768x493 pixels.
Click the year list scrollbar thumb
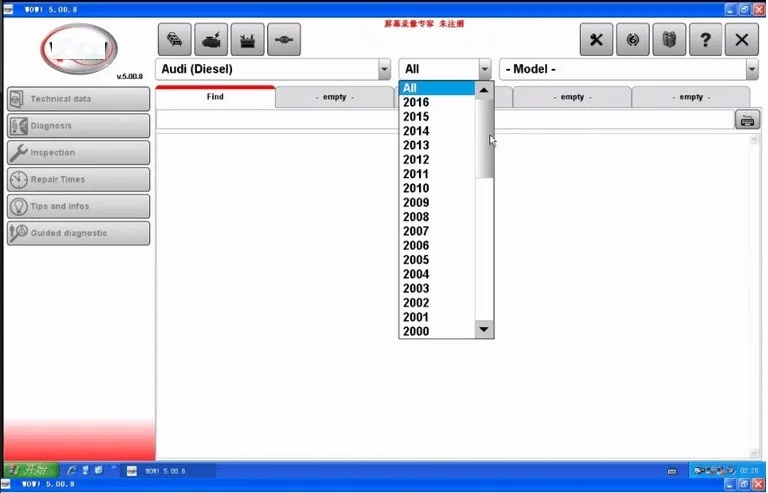pyautogui.click(x=484, y=138)
